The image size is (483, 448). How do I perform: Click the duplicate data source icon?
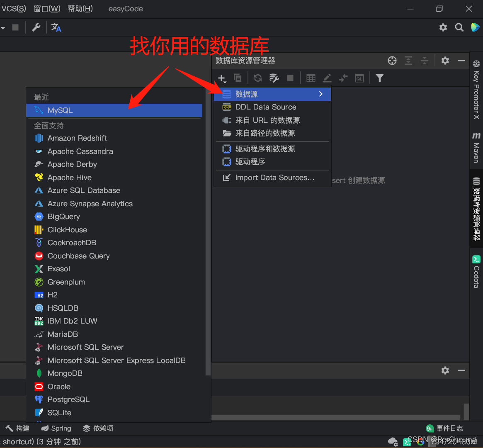click(238, 78)
